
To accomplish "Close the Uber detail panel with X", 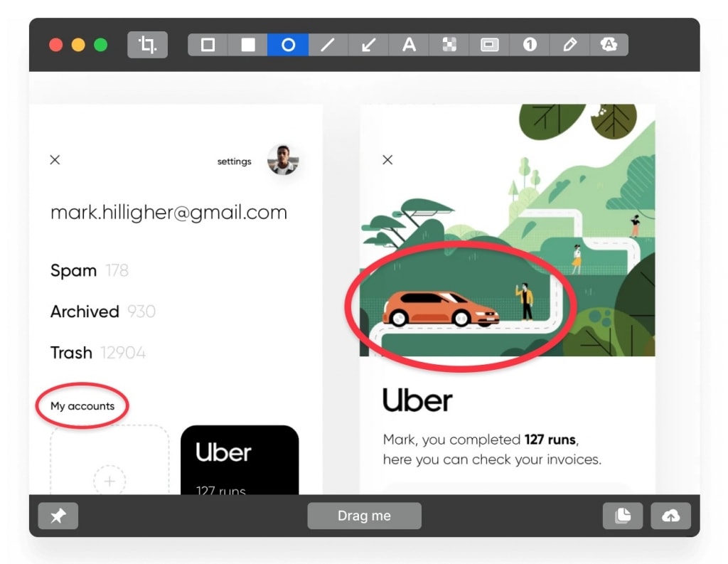I will pos(387,160).
